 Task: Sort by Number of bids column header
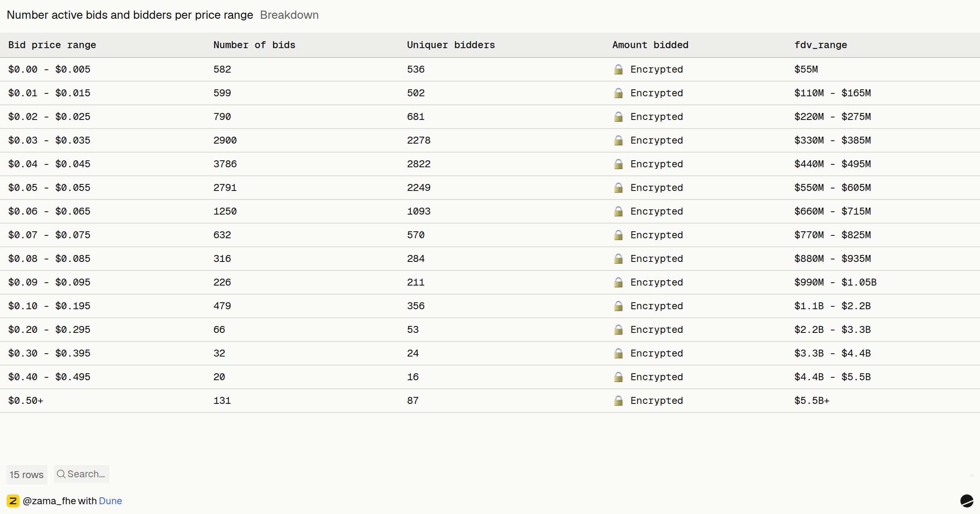(254, 45)
